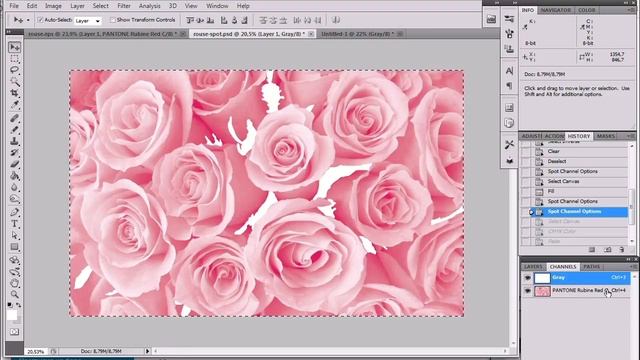Select the Eraser tool
Screen dimensions: 640x360
coord(15,164)
